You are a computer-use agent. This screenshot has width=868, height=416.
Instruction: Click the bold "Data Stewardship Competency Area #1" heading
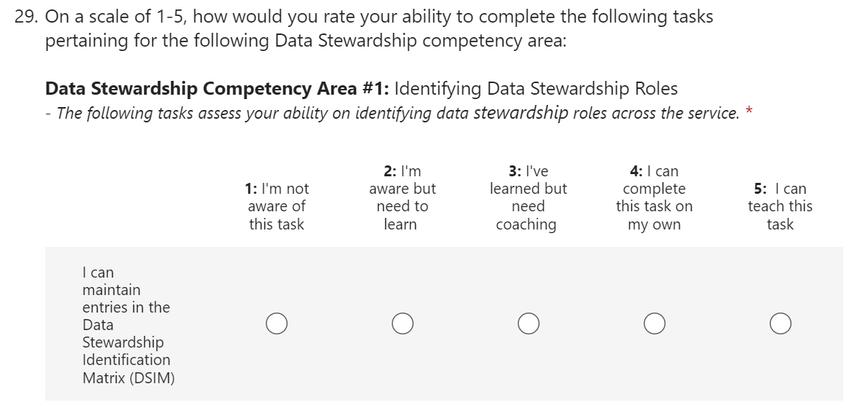pyautogui.click(x=217, y=89)
